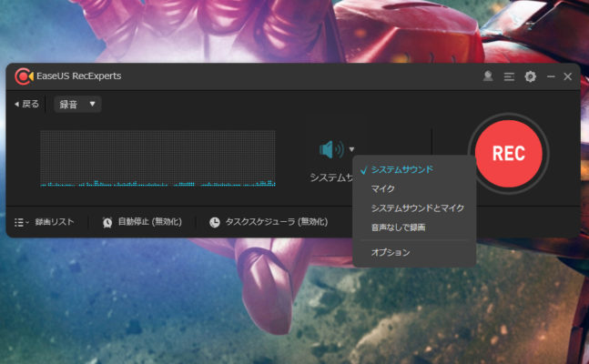Select システムサウンドとマイク option
589x364 pixels.
pos(417,208)
